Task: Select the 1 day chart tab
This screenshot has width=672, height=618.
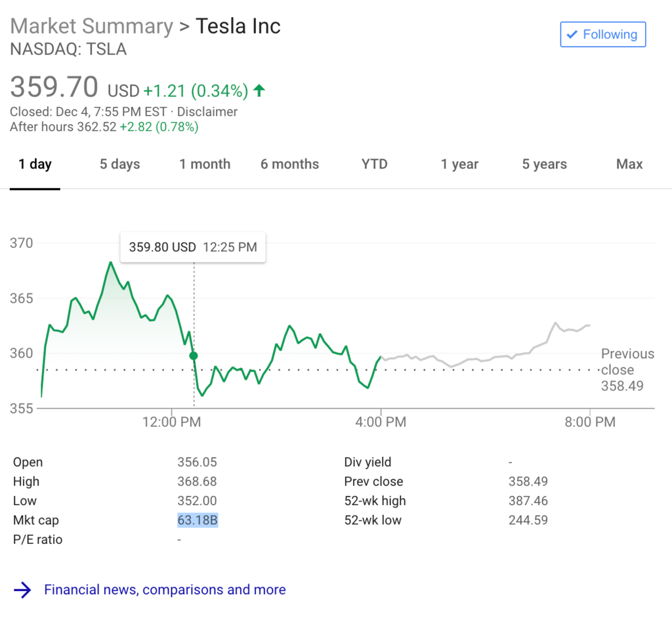Action: [35, 164]
